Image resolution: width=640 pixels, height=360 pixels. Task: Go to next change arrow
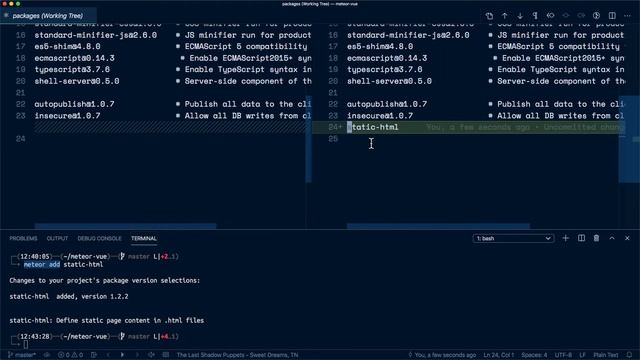520,16
